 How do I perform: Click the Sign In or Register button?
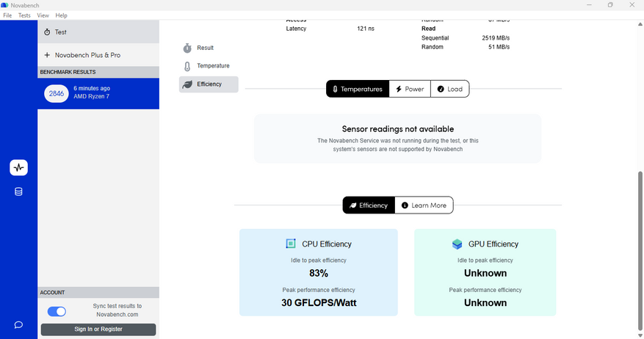pyautogui.click(x=98, y=329)
